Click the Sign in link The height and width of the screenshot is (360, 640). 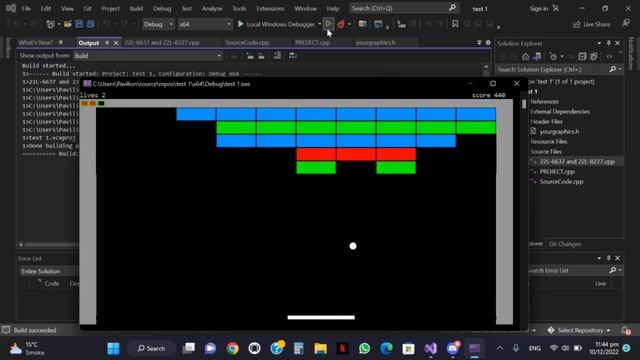[x=539, y=9]
